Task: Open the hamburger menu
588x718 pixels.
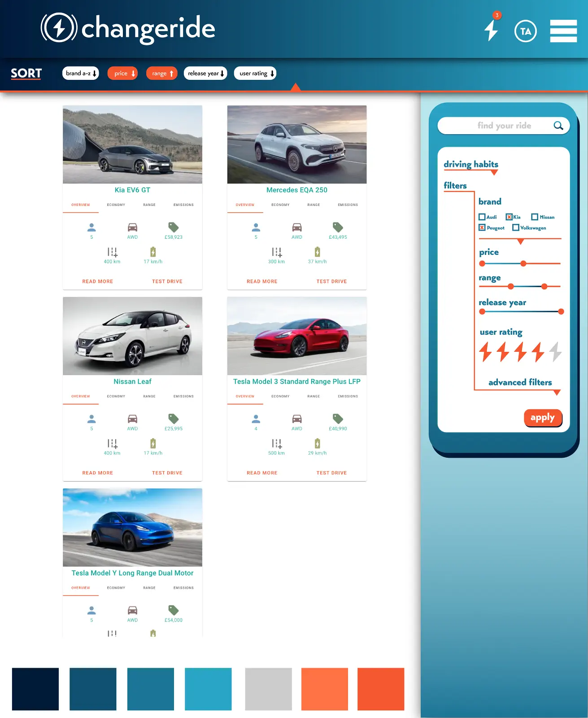Action: [x=563, y=31]
